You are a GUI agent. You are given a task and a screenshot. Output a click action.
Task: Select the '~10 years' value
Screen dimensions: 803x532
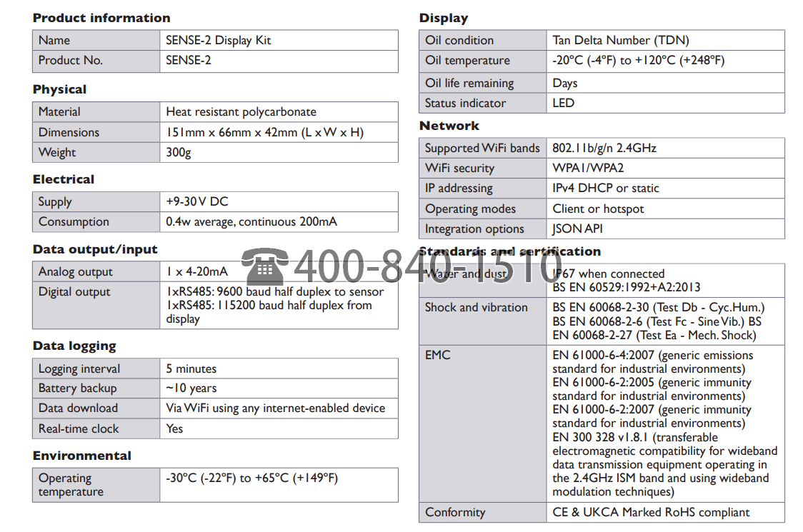(191, 388)
